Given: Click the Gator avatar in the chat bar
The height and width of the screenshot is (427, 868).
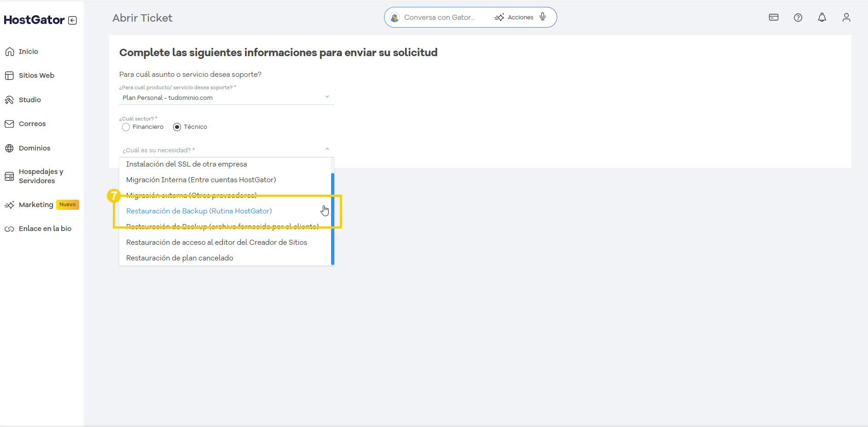Looking at the screenshot, I should pyautogui.click(x=395, y=17).
